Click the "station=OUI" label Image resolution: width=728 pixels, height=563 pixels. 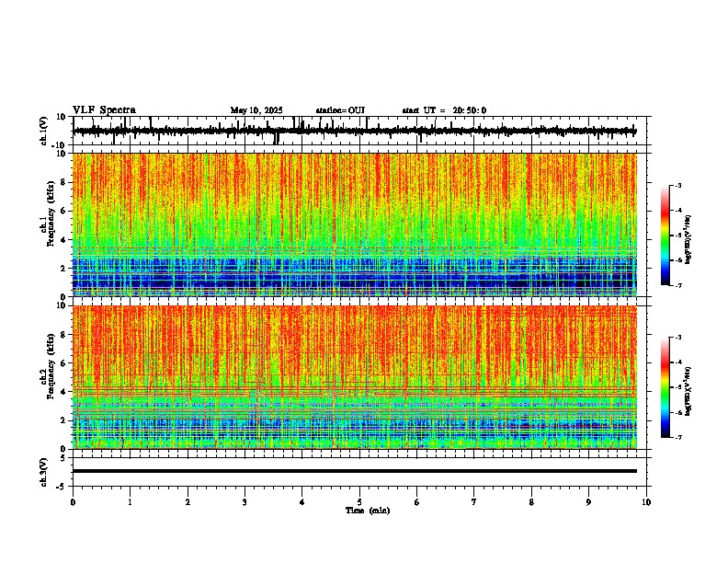(340, 110)
